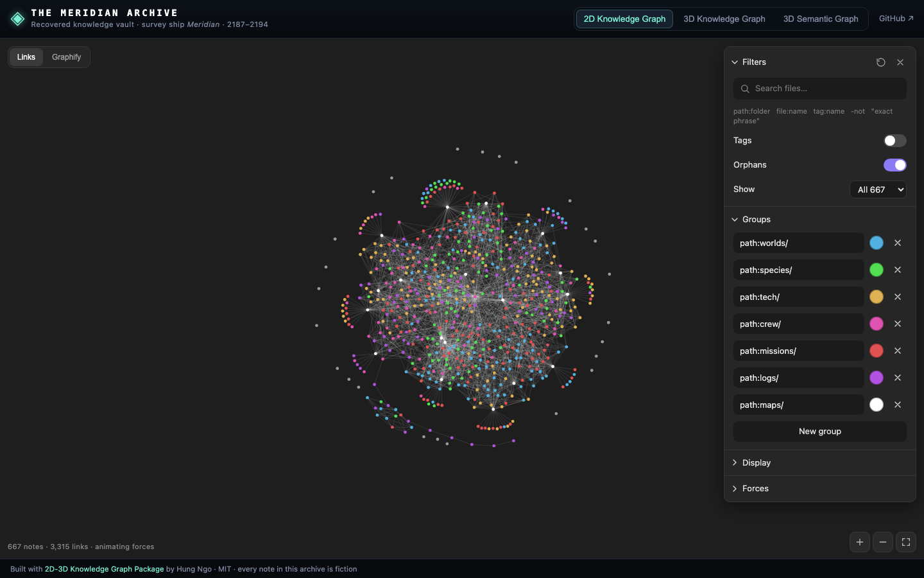Reset filters with the circular arrow icon

(x=881, y=62)
